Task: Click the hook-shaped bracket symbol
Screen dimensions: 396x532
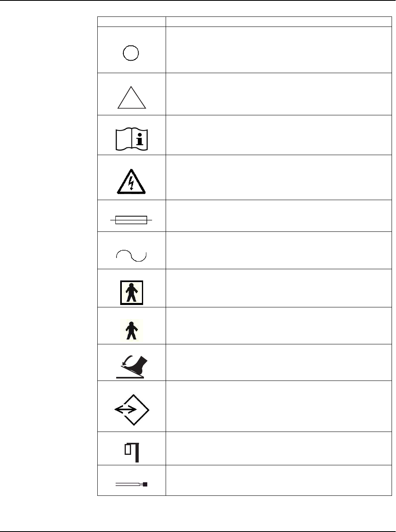Action: coord(132,452)
